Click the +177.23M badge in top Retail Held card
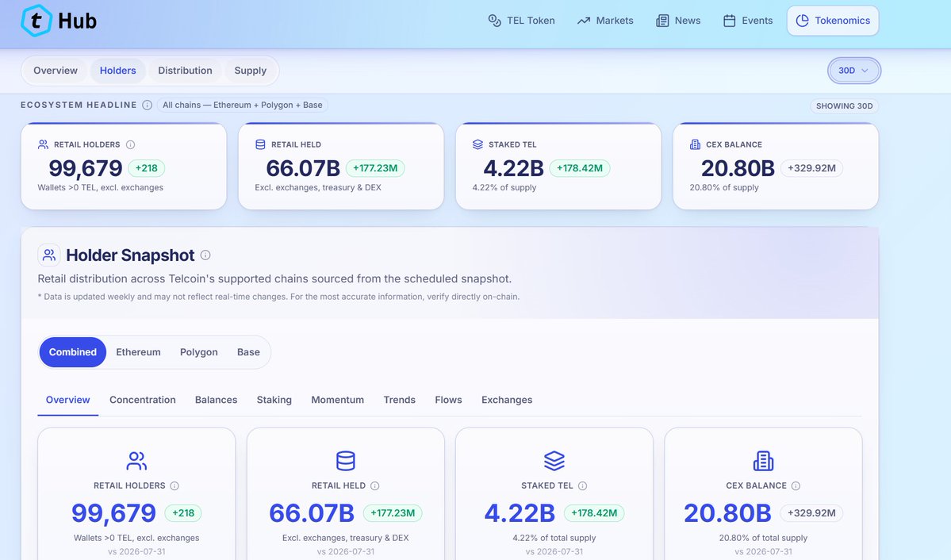951x560 pixels. pyautogui.click(x=375, y=168)
